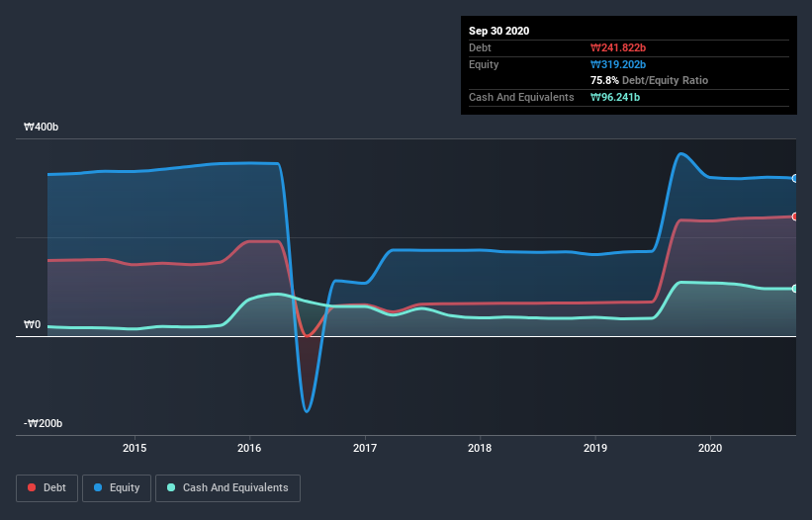Click the 2015 x-axis label
The width and height of the screenshot is (812, 520).
coord(135,448)
